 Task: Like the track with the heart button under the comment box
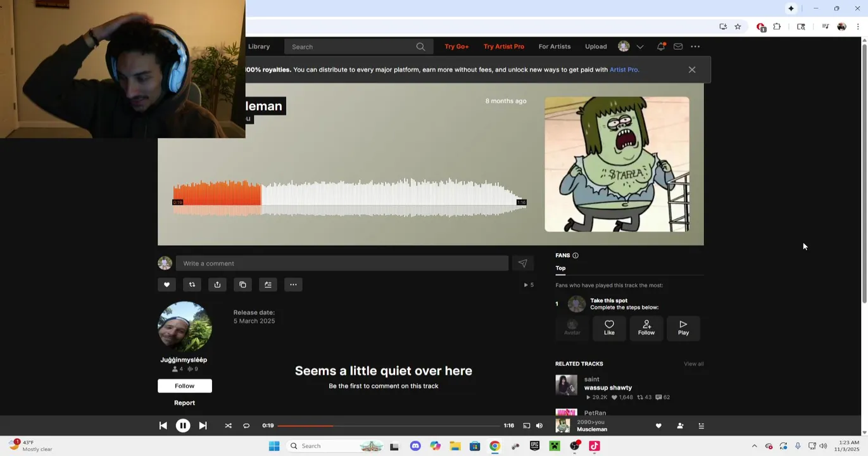coord(167,284)
